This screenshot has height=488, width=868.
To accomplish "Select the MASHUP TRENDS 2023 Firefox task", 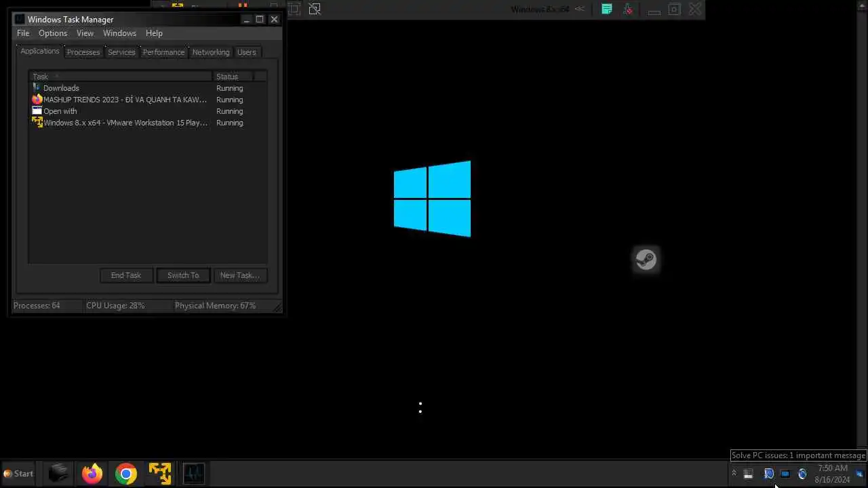I will click(148, 100).
